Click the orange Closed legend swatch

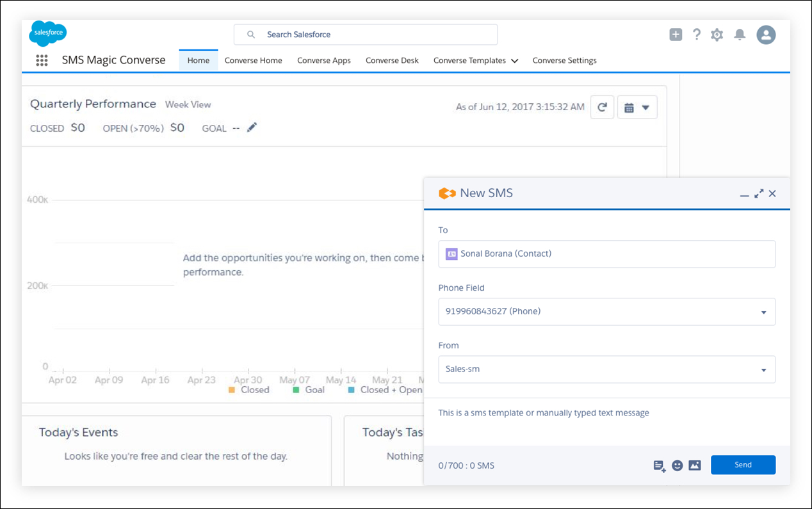pos(232,389)
